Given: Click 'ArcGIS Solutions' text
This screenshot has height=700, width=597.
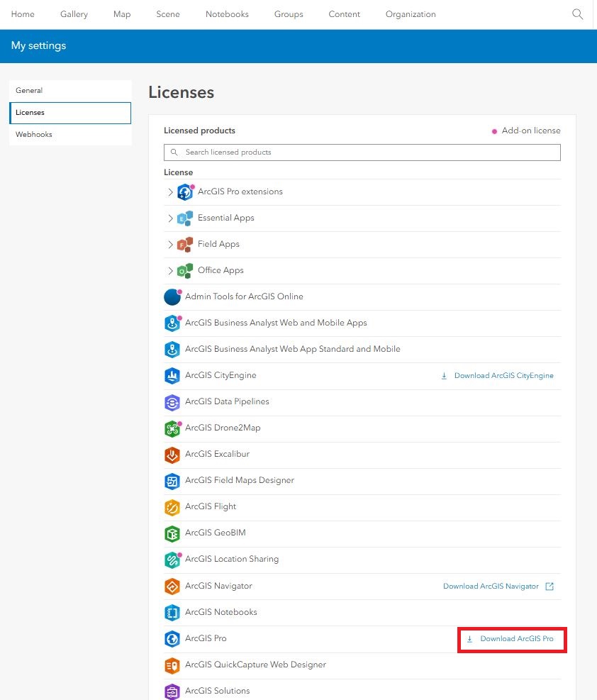Looking at the screenshot, I should tap(217, 691).
